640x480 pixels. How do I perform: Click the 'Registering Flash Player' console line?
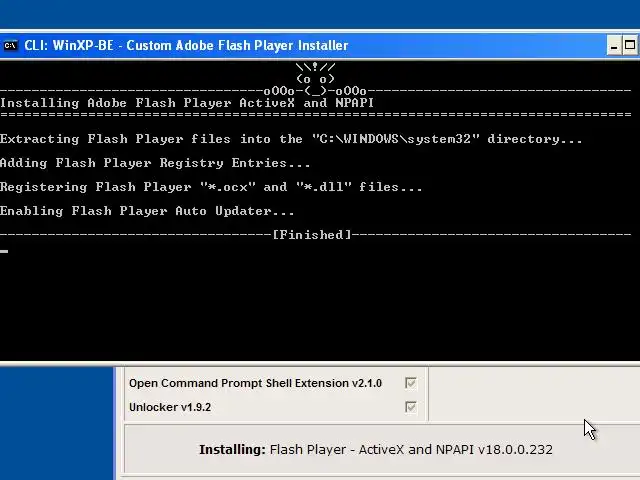[211, 187]
